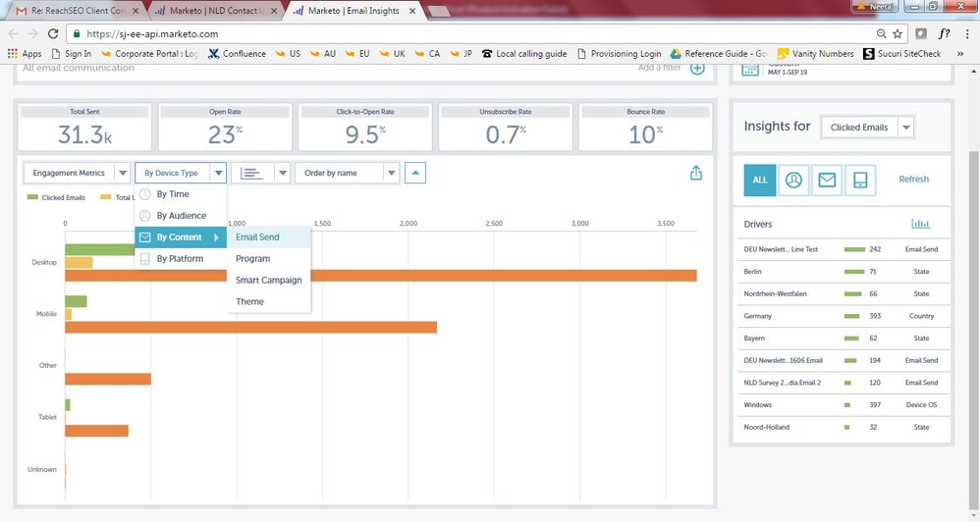Viewport: 980px width, 522px height.
Task: Select the email insights envelope icon
Action: pos(827,180)
